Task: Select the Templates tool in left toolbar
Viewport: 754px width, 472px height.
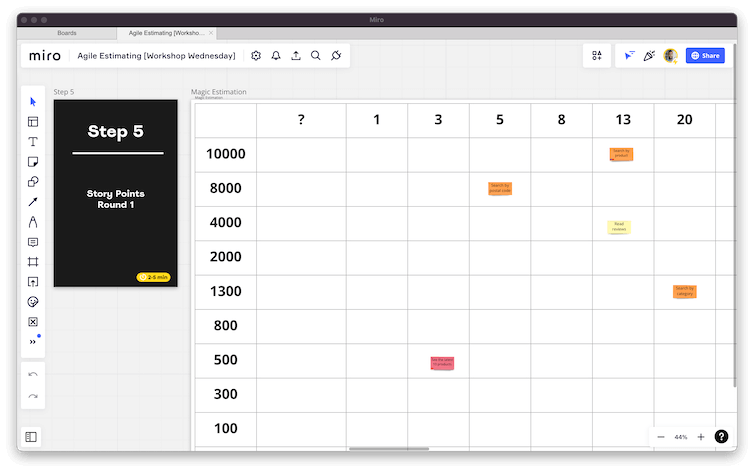Action: click(33, 122)
